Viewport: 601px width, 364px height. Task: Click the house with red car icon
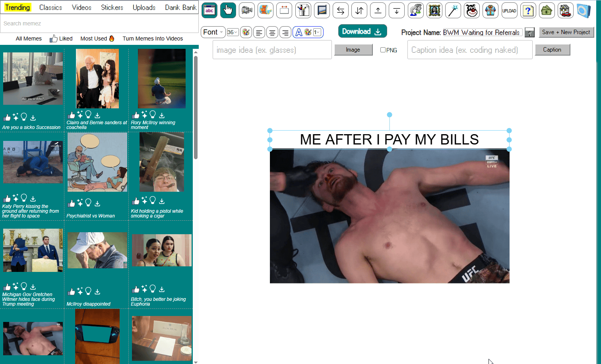point(566,10)
